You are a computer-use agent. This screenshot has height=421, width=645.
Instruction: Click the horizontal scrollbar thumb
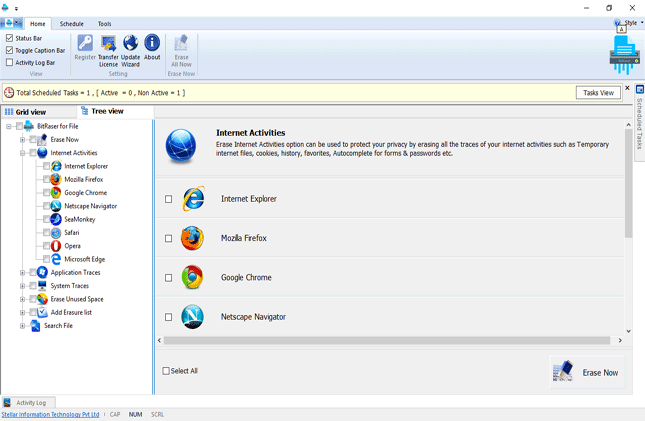(x=387, y=340)
